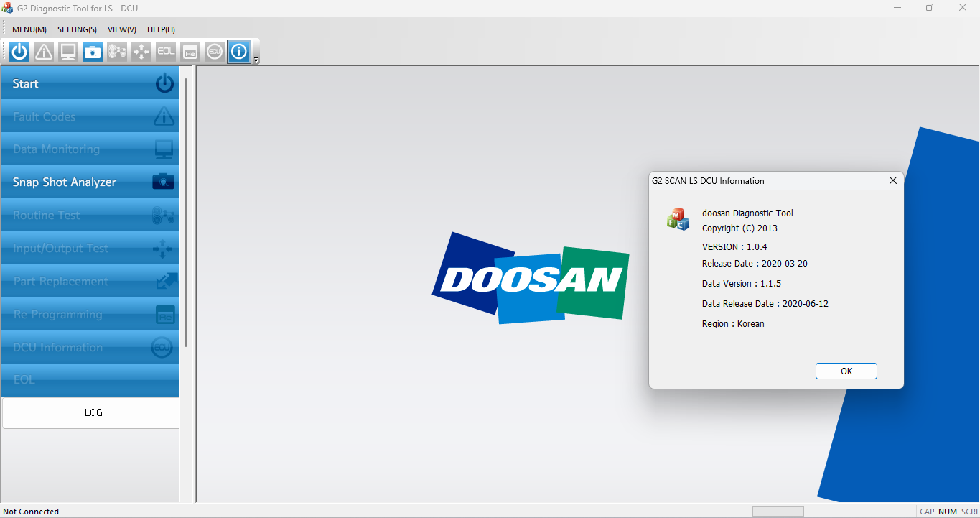The image size is (980, 518).
Task: Select EOL in the sidebar list
Action: point(90,380)
